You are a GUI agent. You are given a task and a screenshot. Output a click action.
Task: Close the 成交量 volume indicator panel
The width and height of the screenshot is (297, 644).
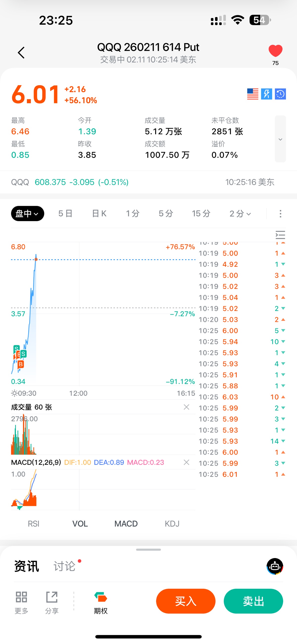[x=186, y=407]
